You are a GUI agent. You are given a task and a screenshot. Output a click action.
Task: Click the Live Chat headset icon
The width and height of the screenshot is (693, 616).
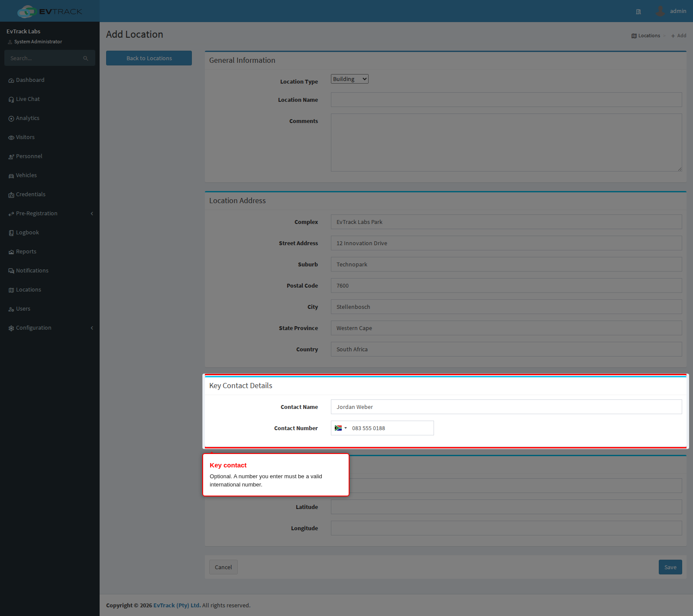(x=11, y=100)
